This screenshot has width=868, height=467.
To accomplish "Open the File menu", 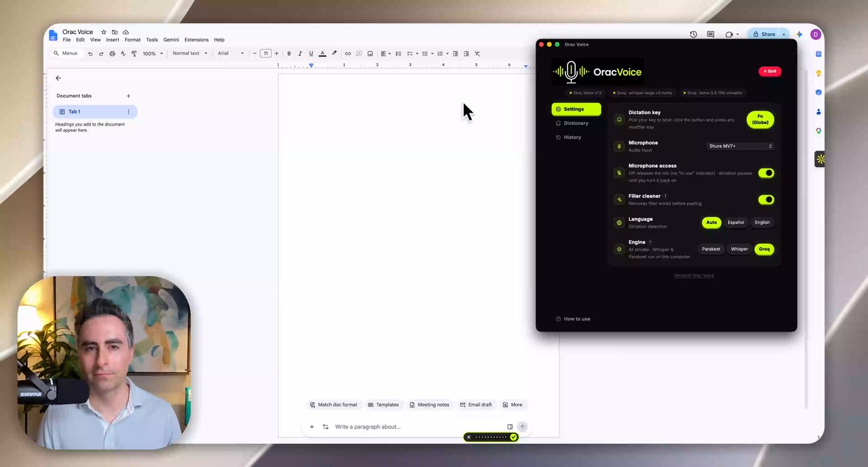I will pos(66,40).
